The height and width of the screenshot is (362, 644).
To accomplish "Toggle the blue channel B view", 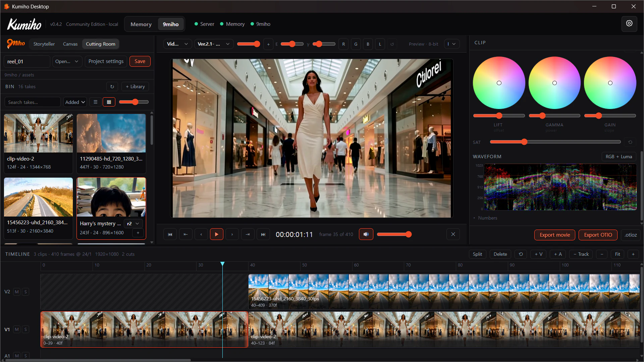I will click(x=368, y=44).
